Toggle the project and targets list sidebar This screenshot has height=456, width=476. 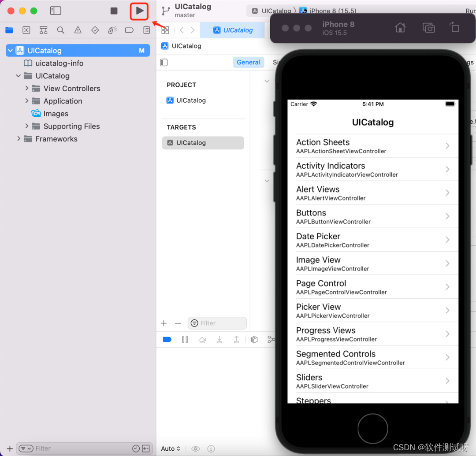point(164,63)
